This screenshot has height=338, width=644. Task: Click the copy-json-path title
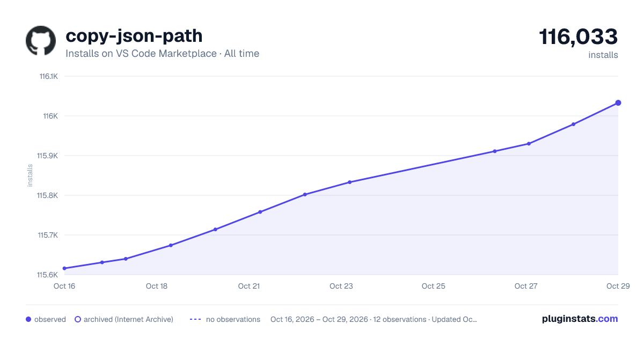pos(134,36)
